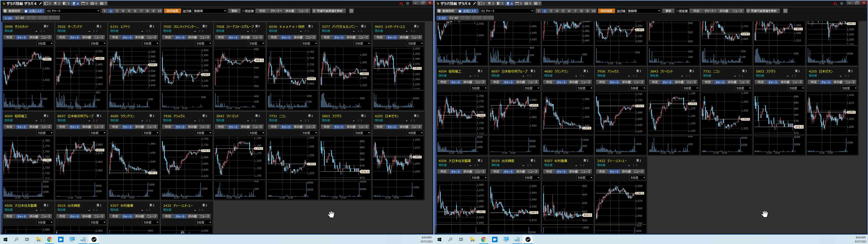Open the 02 チャート dropdown in left window
This screenshot has height=244, width=868.
[x=73, y=11]
